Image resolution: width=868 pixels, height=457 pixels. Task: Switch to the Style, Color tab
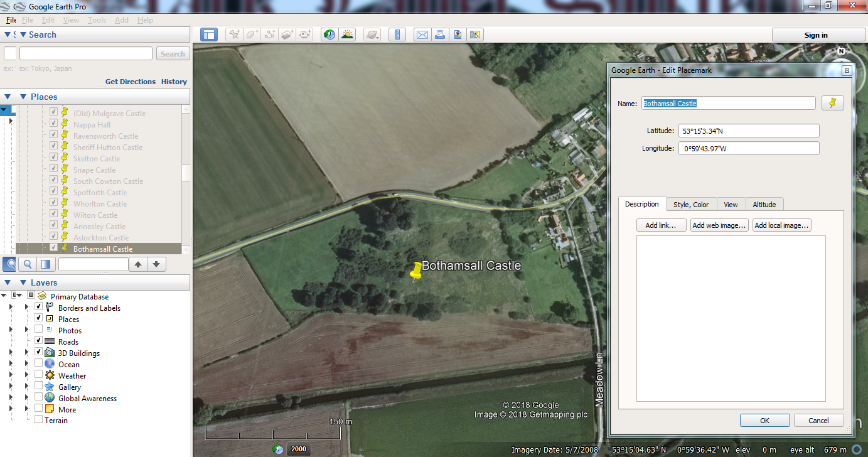coord(691,205)
